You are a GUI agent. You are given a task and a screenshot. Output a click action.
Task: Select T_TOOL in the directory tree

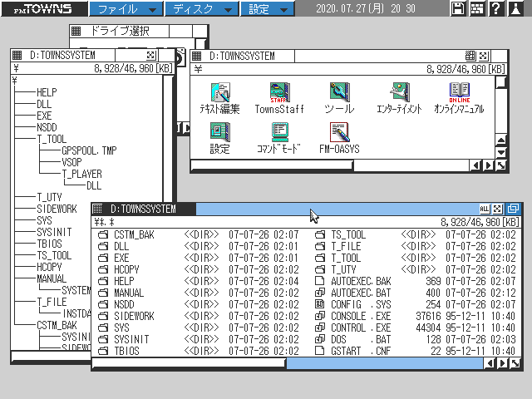click(52, 139)
